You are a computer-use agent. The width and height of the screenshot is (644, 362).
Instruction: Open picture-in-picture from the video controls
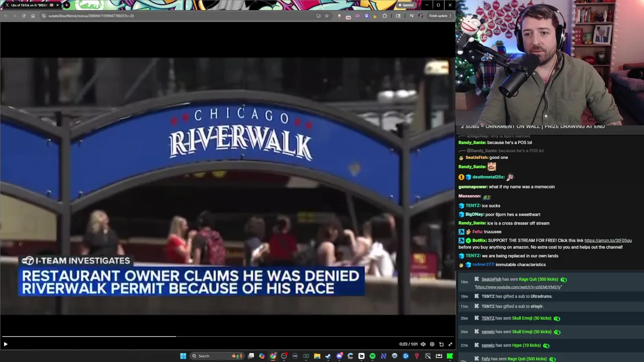point(441,344)
